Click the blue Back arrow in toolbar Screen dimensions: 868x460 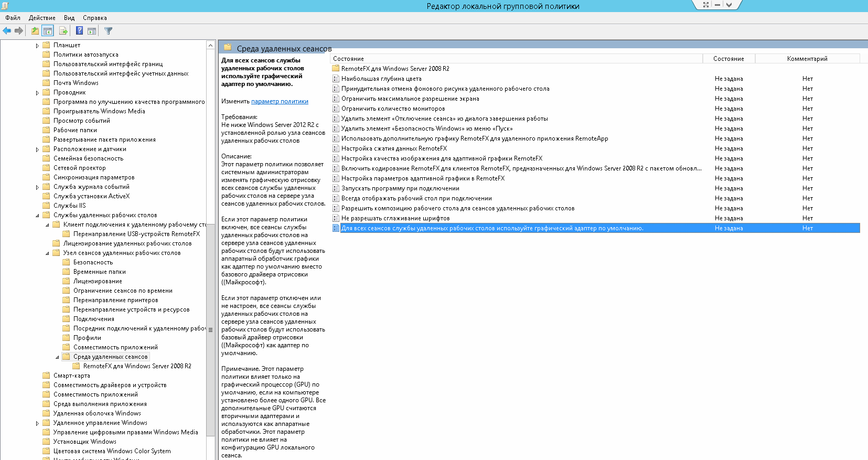(7, 31)
